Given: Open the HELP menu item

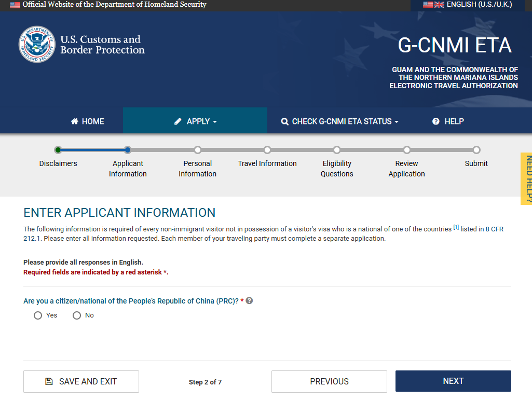Looking at the screenshot, I should [448, 121].
